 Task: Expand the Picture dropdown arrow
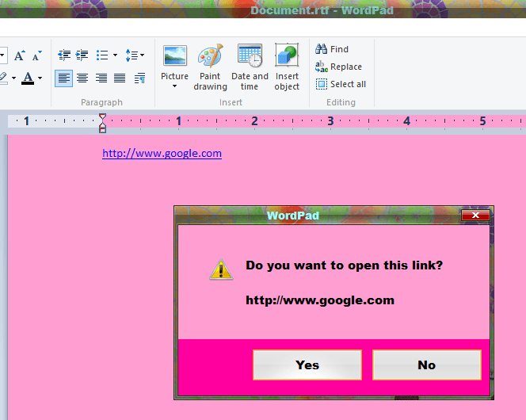(174, 86)
